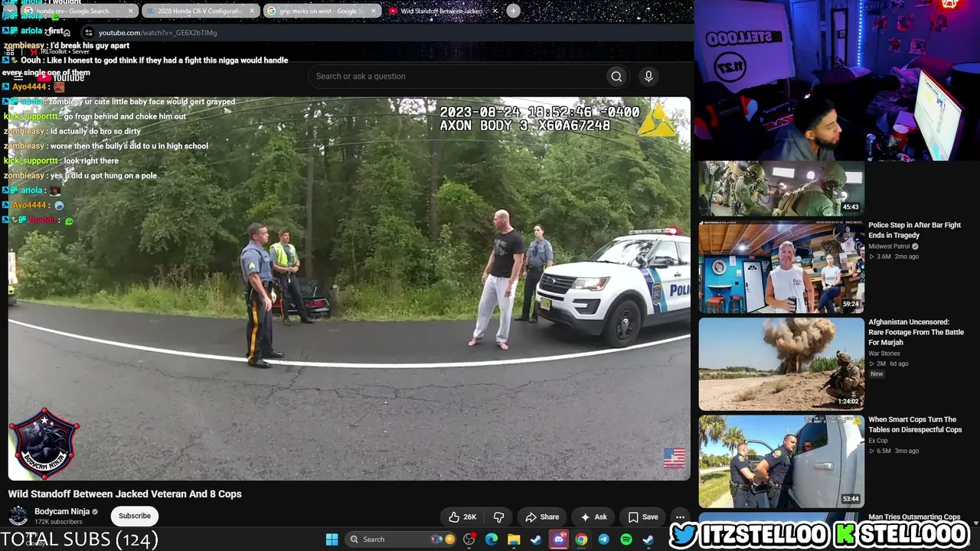
Task: Click the Ex Cop channel name
Action: (878, 441)
